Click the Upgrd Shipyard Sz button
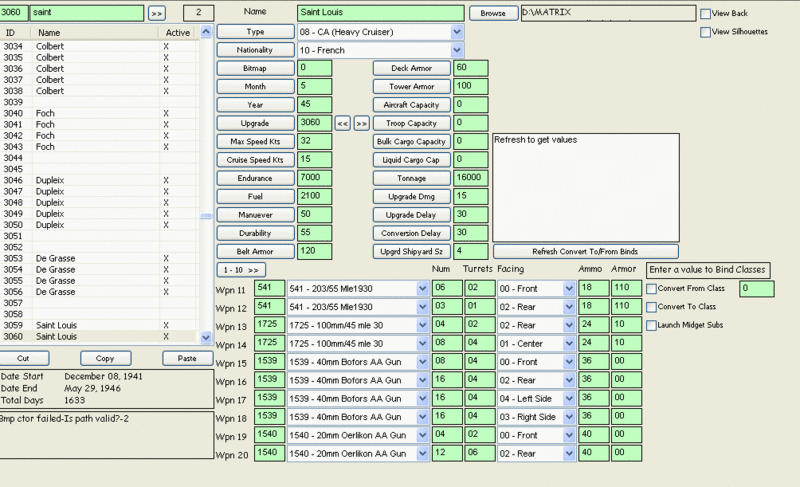Viewport: 800px width, 487px height. click(x=412, y=251)
